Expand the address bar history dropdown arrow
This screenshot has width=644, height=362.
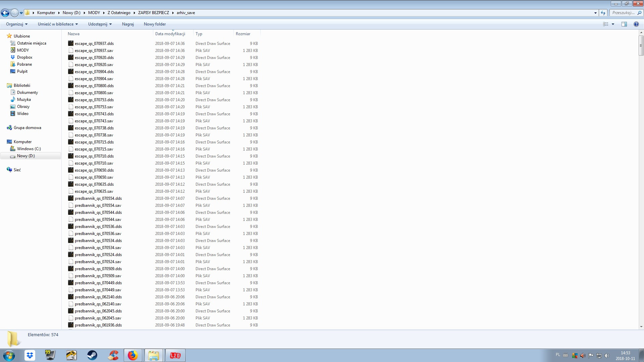point(595,13)
